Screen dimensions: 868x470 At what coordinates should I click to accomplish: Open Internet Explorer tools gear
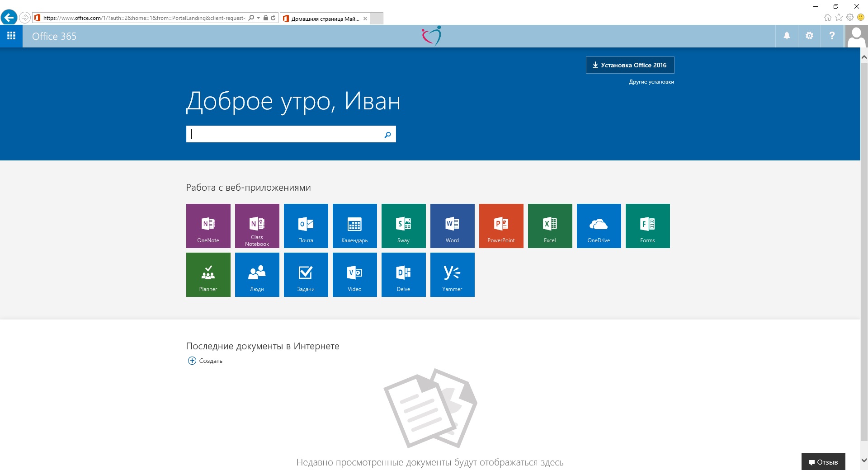point(850,17)
